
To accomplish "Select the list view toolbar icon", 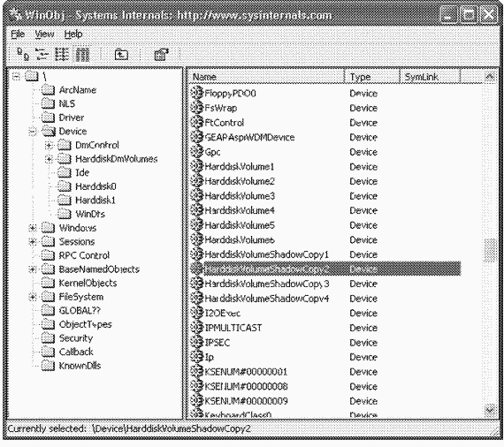I will click(x=62, y=54).
